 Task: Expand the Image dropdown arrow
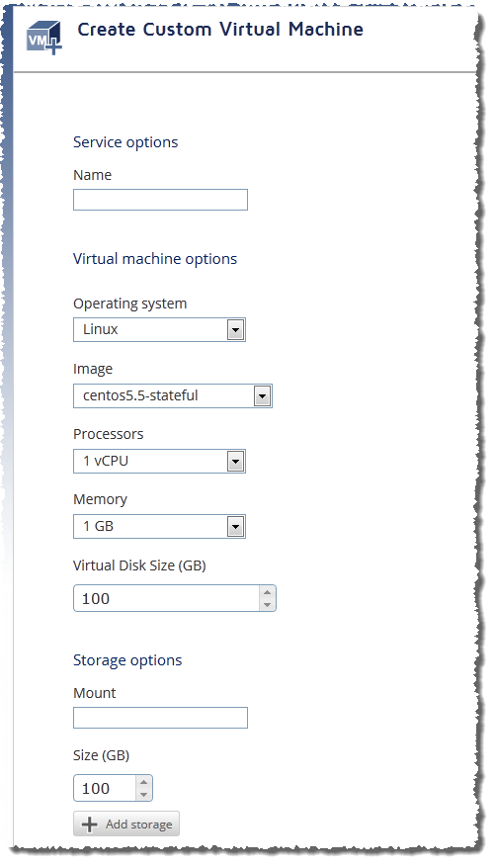pyautogui.click(x=262, y=396)
